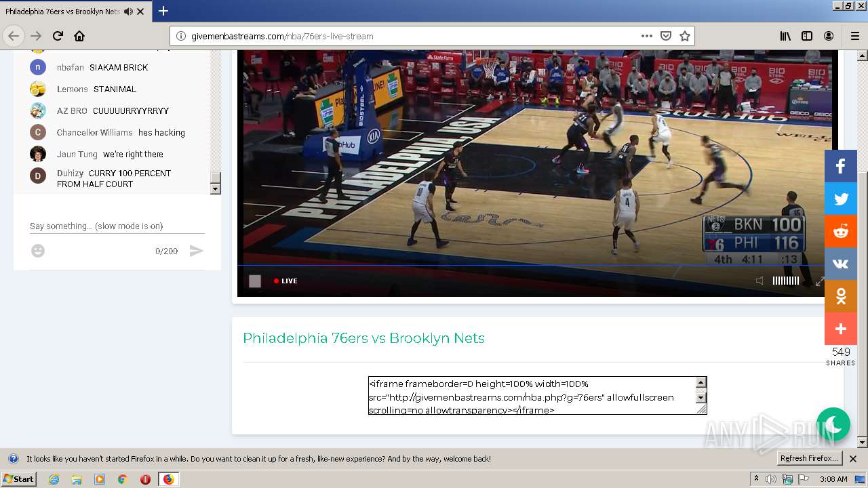Toggle dark mode moon button
The image size is (868, 488).
pos(833,424)
